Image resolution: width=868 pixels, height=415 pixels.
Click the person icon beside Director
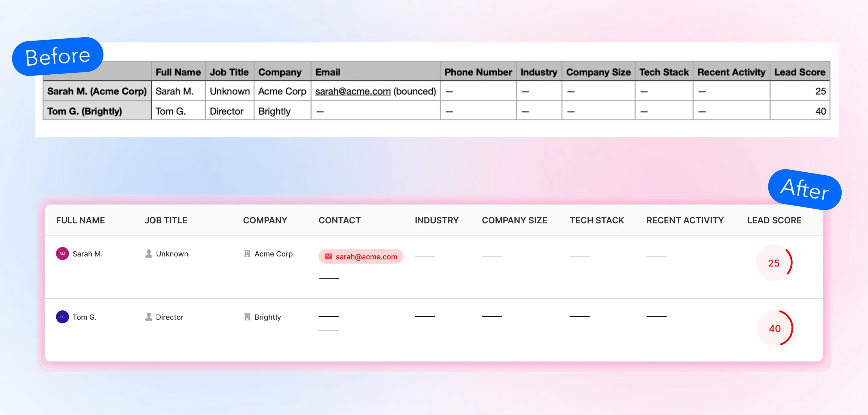[149, 317]
